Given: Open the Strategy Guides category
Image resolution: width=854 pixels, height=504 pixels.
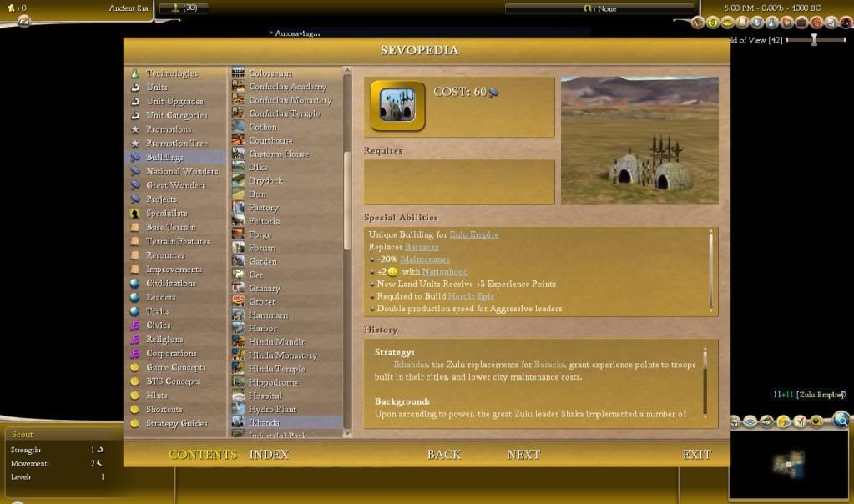Looking at the screenshot, I should coord(176,423).
